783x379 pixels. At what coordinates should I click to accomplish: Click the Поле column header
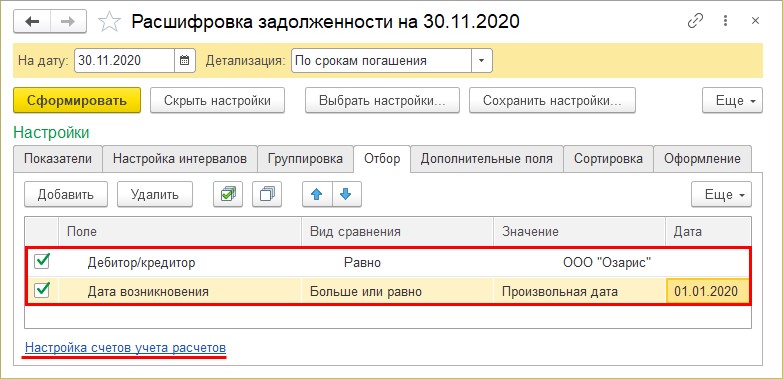[x=180, y=231]
